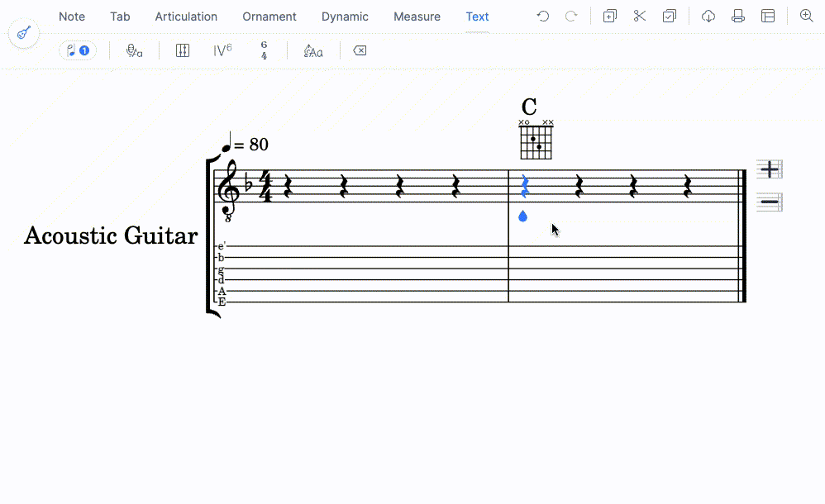Screen dimensions: 825x504
Task: Click the guitar instrument icon
Action: (23, 33)
